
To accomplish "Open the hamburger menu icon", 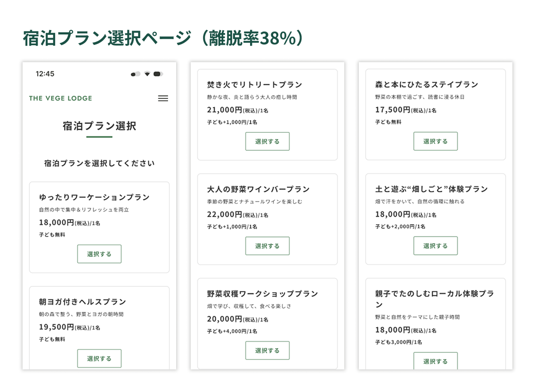I will (163, 98).
